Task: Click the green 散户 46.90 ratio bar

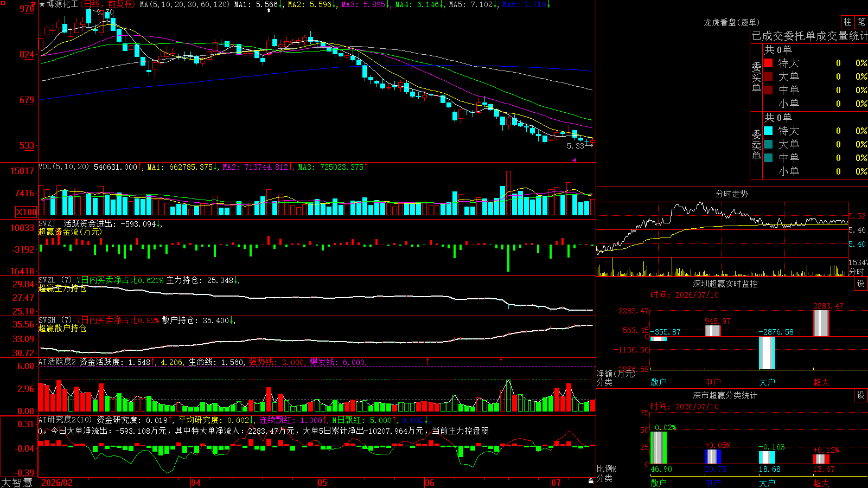Action: coord(659,448)
